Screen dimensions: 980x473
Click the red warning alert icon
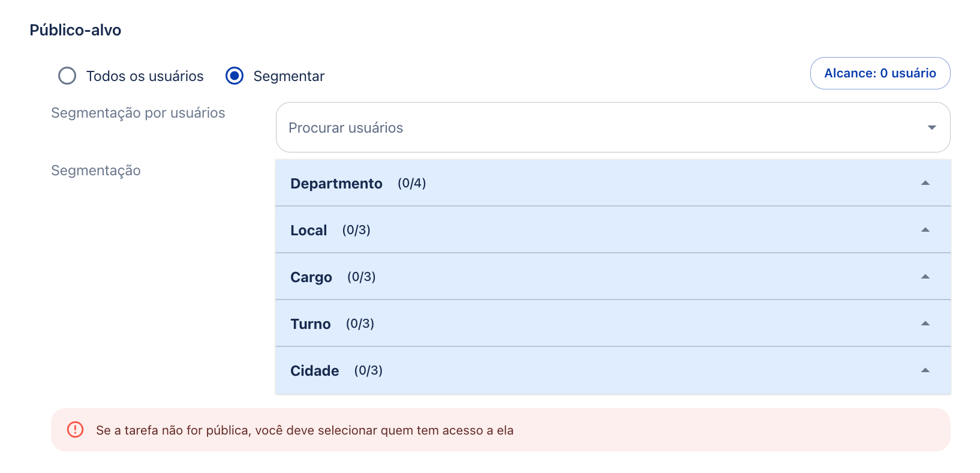75,430
